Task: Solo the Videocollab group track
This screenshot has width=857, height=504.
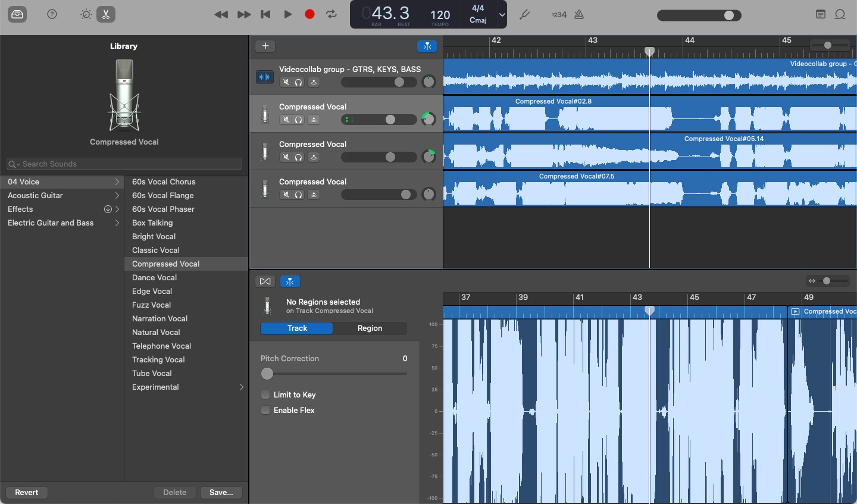Action: 299,82
